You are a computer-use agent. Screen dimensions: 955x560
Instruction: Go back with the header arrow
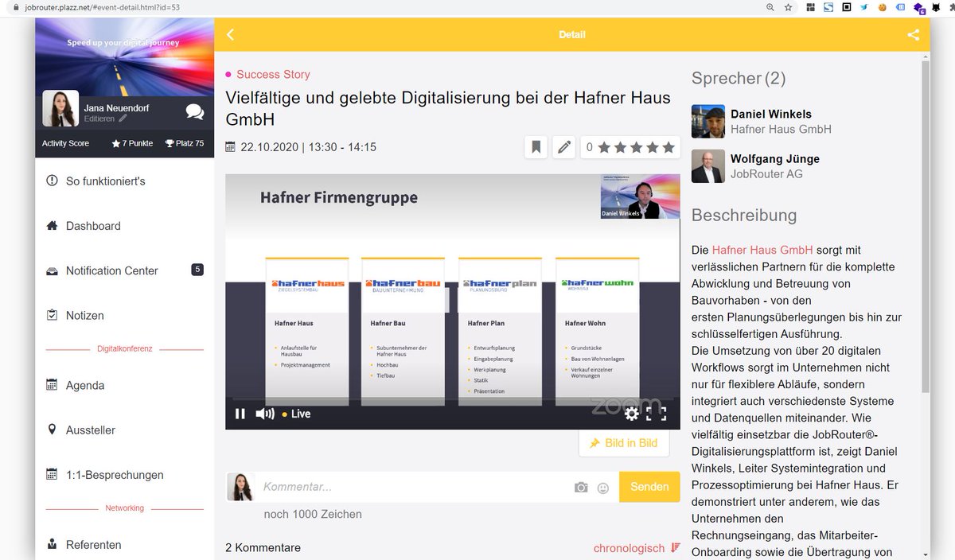231,35
